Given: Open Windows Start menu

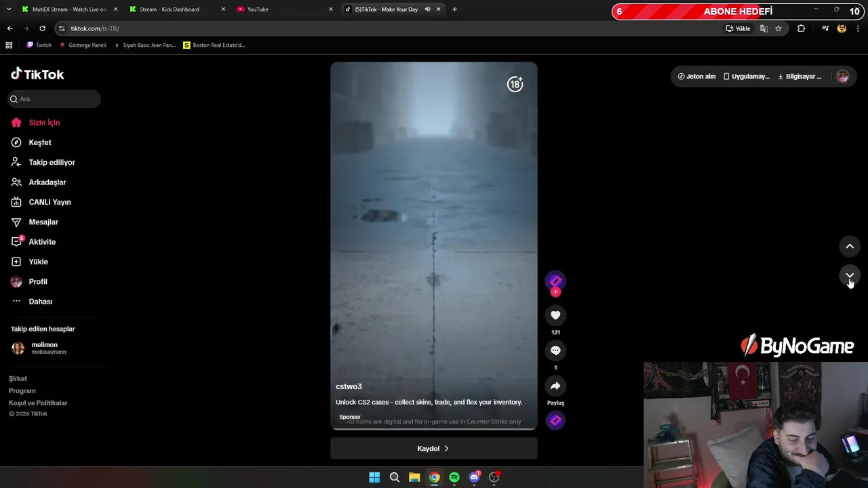Looking at the screenshot, I should (374, 477).
